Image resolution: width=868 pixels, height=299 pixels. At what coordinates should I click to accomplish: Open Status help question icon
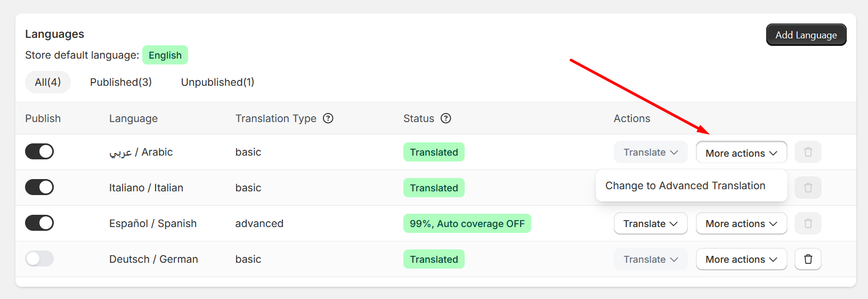coord(446,118)
